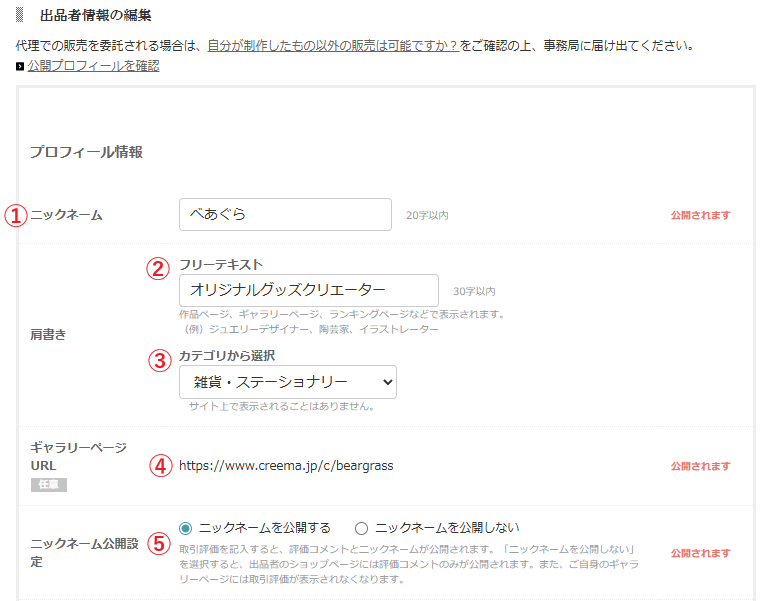Click the gray 任意 badge

tap(48, 485)
